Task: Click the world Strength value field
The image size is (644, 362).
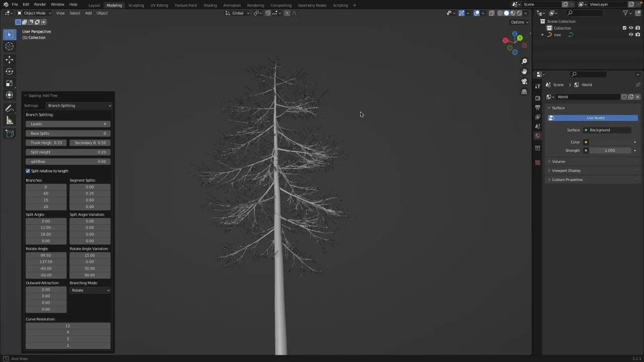Action: tap(609, 150)
